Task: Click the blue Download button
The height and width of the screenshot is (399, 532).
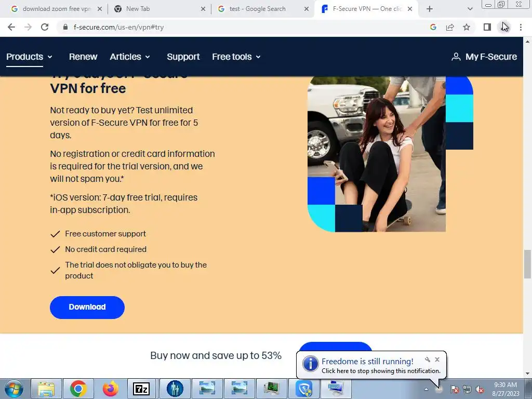Action: (87, 307)
